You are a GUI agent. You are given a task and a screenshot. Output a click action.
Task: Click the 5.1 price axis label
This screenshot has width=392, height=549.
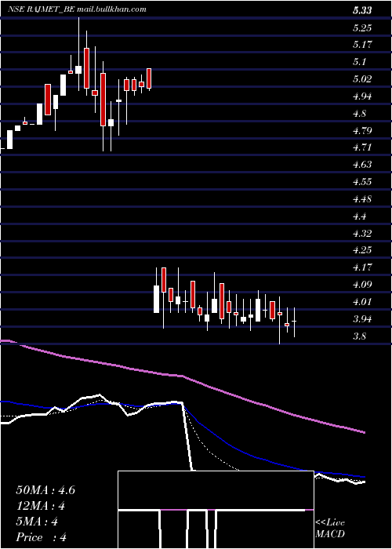coord(359,62)
